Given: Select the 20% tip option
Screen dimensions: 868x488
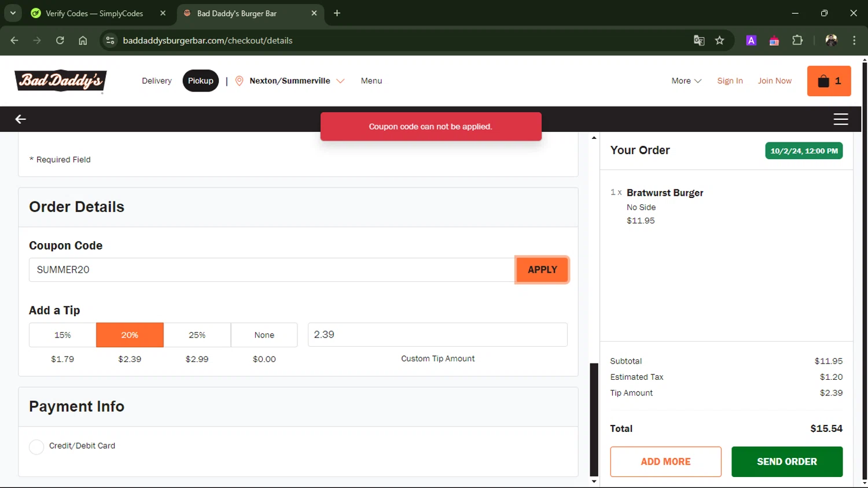Looking at the screenshot, I should [130, 335].
